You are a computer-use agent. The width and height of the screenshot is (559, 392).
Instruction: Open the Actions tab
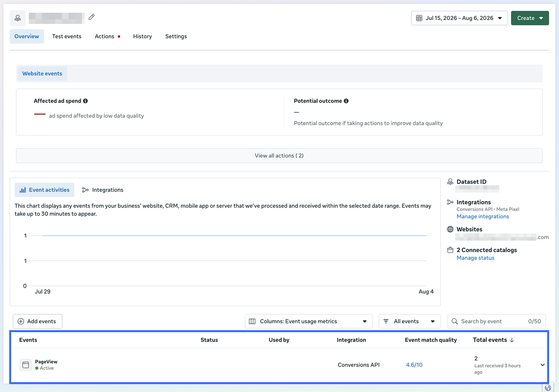click(108, 36)
